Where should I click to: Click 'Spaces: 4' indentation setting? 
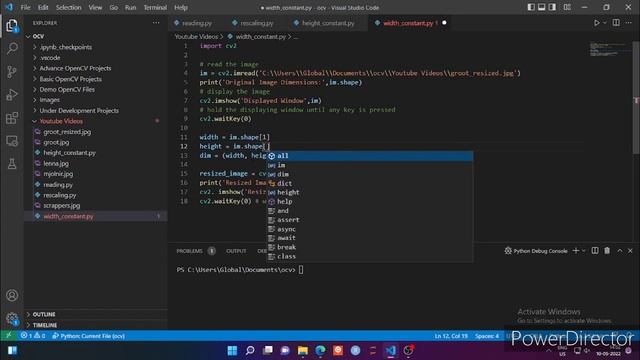click(487, 336)
